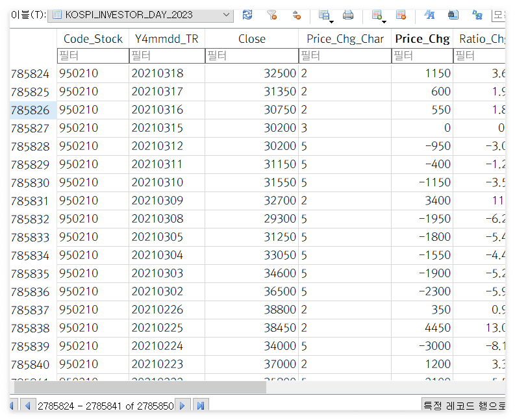This screenshot has width=515, height=420.
Task: Click Price_Chg cell 1150
Action: click(422, 73)
